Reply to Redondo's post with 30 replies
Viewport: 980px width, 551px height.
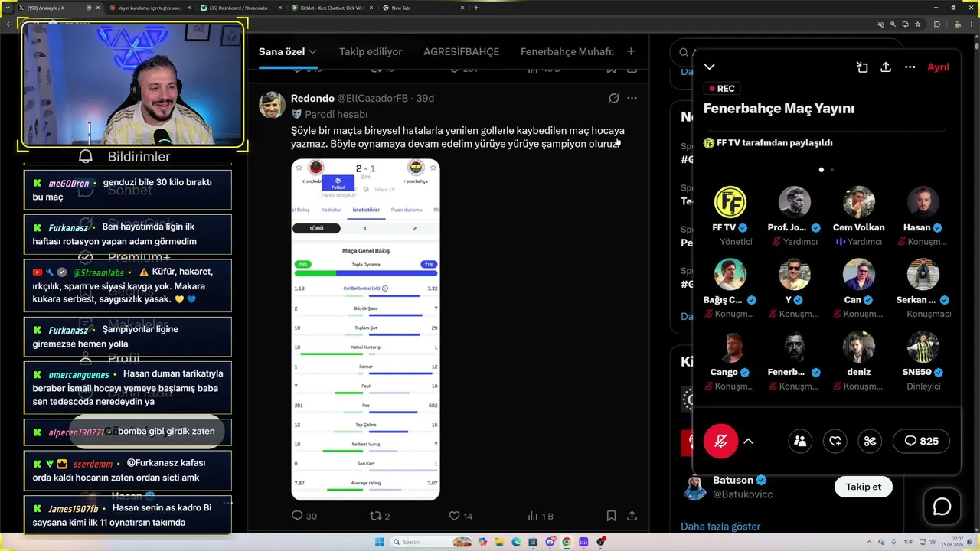pos(304,516)
